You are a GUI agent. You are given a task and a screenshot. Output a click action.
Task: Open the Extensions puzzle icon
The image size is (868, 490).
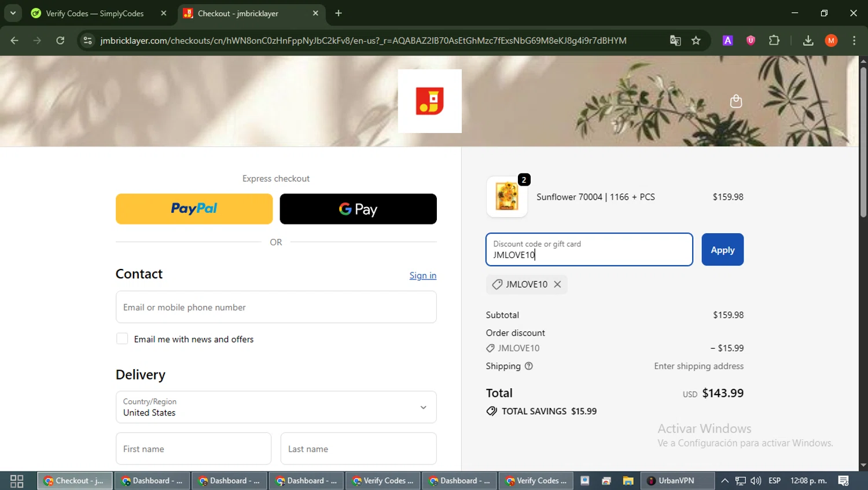(774, 40)
